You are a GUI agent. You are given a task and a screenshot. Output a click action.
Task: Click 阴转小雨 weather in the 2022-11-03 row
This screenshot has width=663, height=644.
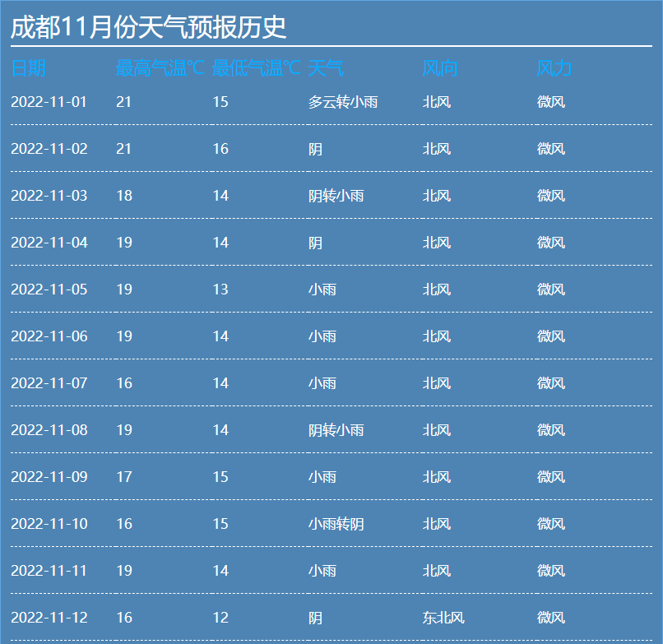[336, 196]
